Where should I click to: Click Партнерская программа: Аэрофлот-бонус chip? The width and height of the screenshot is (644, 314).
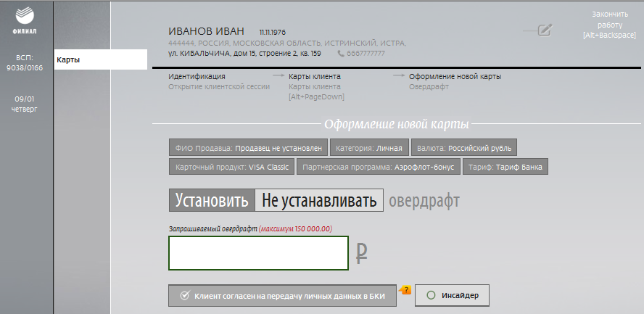pos(379,167)
